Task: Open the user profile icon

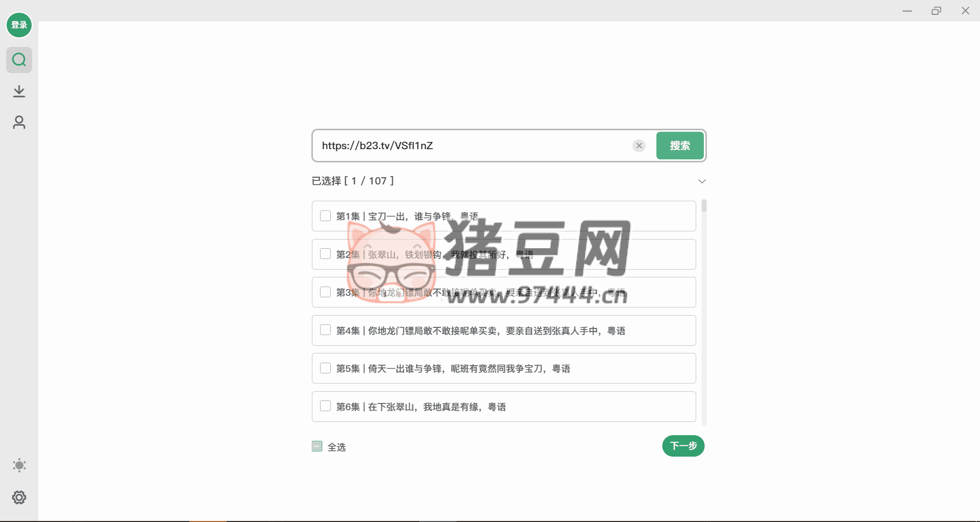Action: (19, 123)
